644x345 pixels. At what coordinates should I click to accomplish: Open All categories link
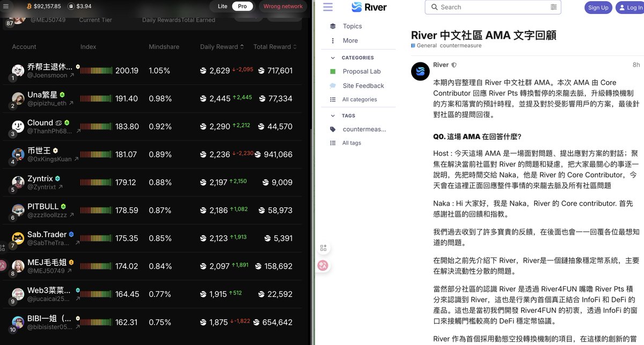tap(360, 99)
